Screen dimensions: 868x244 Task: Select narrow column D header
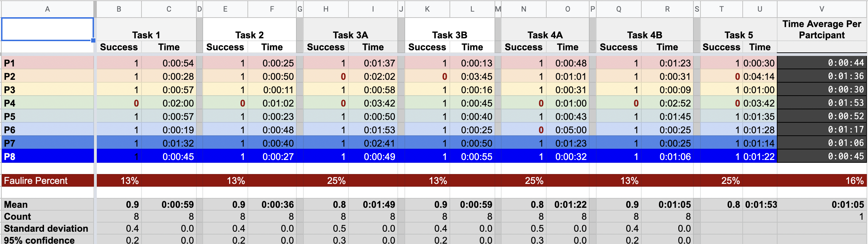coord(200,9)
